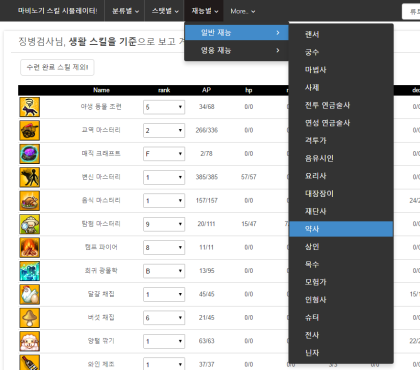Click the 변신 마스터리 skill icon
This screenshot has width=420, height=370.
pos(30,177)
